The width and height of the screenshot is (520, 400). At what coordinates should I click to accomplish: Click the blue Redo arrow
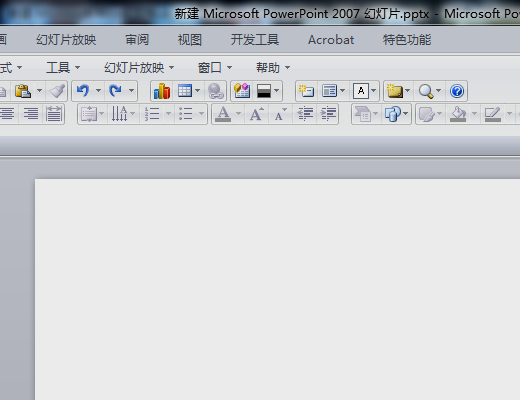[x=115, y=90]
